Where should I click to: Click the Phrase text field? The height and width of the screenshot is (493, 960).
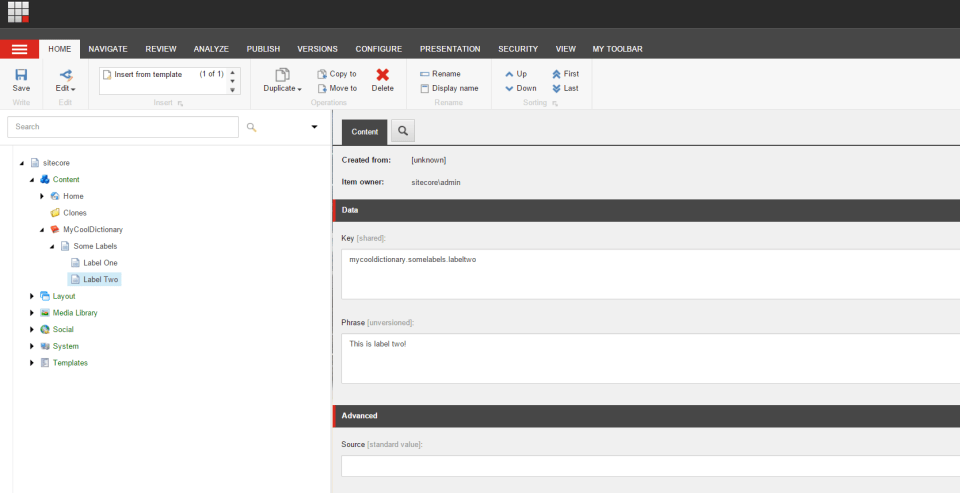click(x=650, y=358)
